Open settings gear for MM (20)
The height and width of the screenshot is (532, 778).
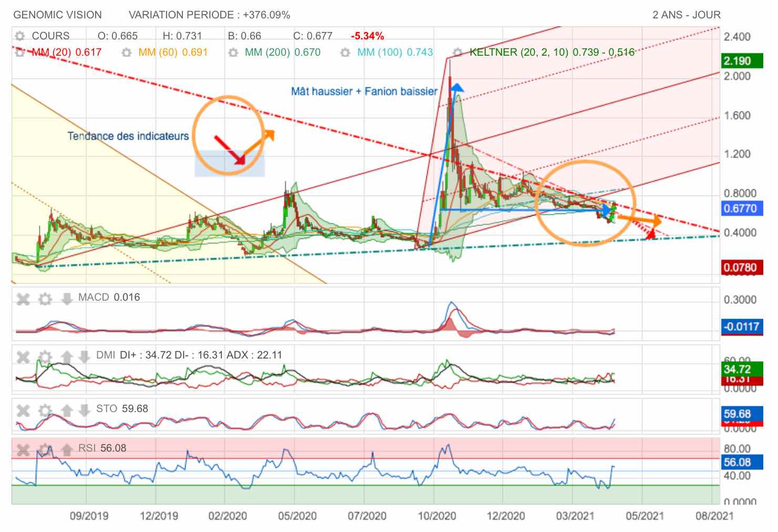(20, 53)
